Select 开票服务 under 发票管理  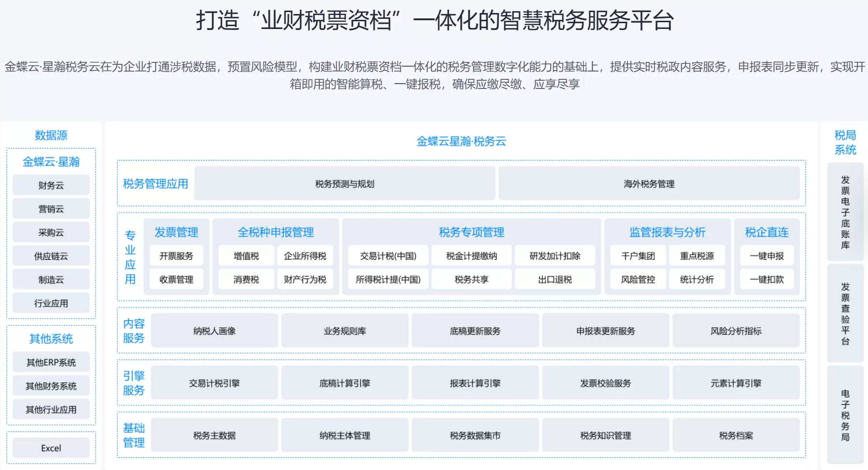point(176,256)
